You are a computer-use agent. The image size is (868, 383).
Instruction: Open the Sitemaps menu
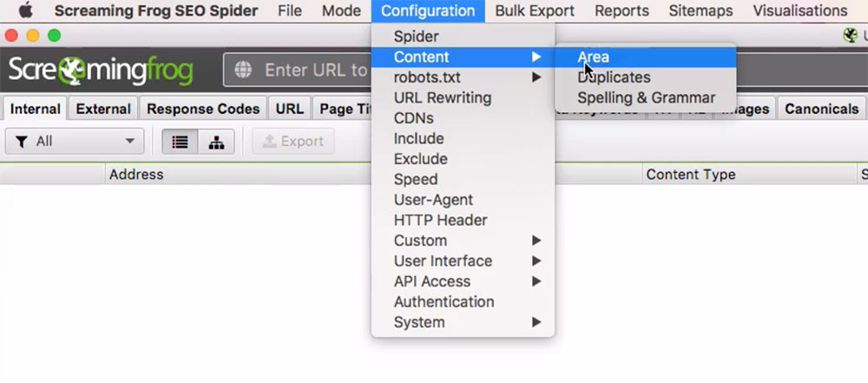[700, 10]
